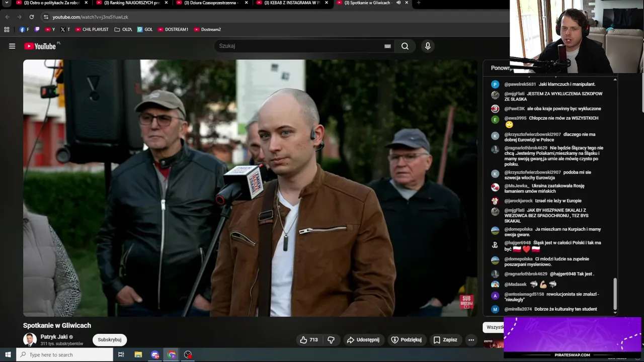Open the YouTube hamburger guide menu
This screenshot has height=362, width=644.
point(12,46)
